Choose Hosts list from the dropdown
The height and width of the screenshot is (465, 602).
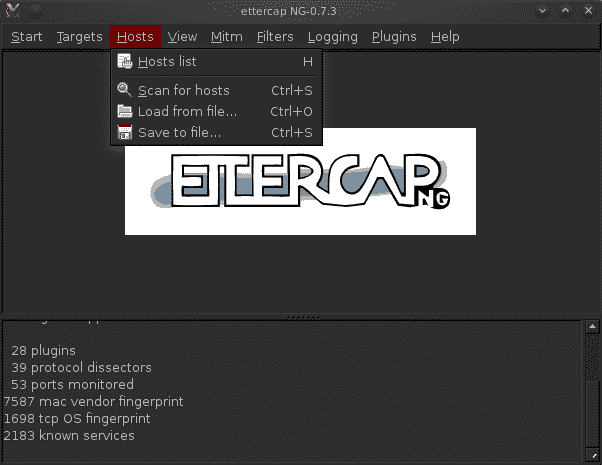pyautogui.click(x=216, y=61)
